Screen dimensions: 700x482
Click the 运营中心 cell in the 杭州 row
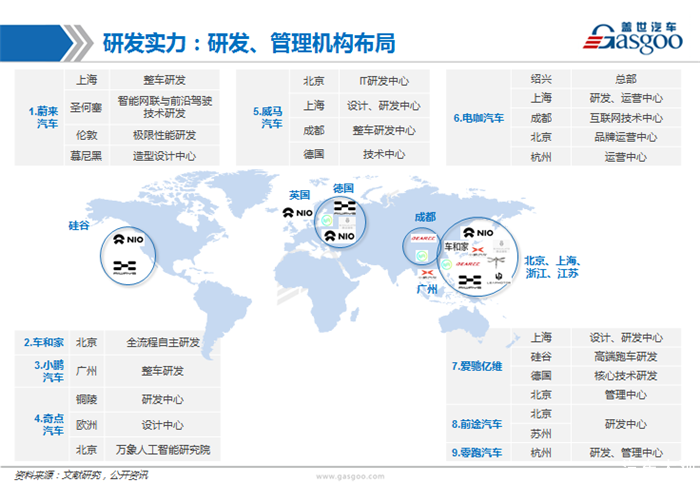point(625,157)
